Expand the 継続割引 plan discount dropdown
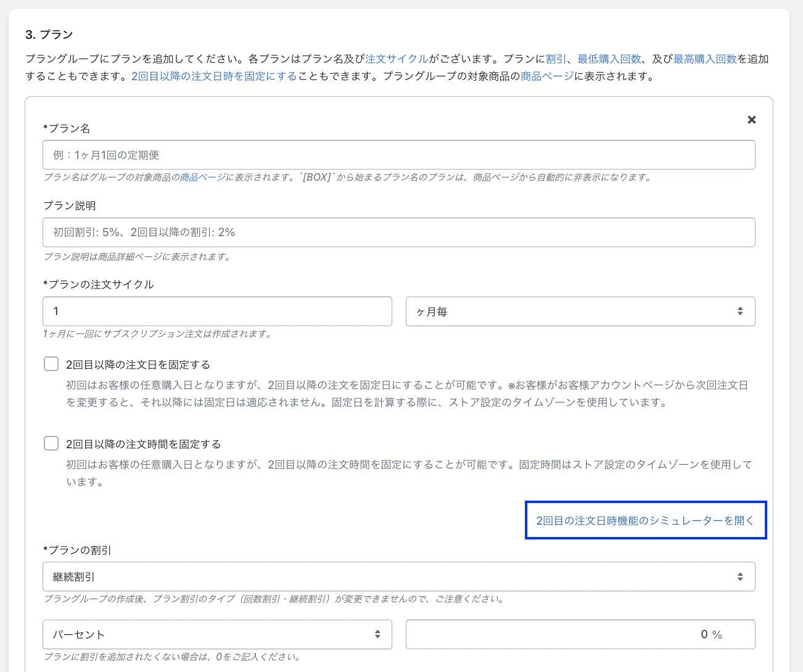The image size is (803, 672). click(x=399, y=576)
